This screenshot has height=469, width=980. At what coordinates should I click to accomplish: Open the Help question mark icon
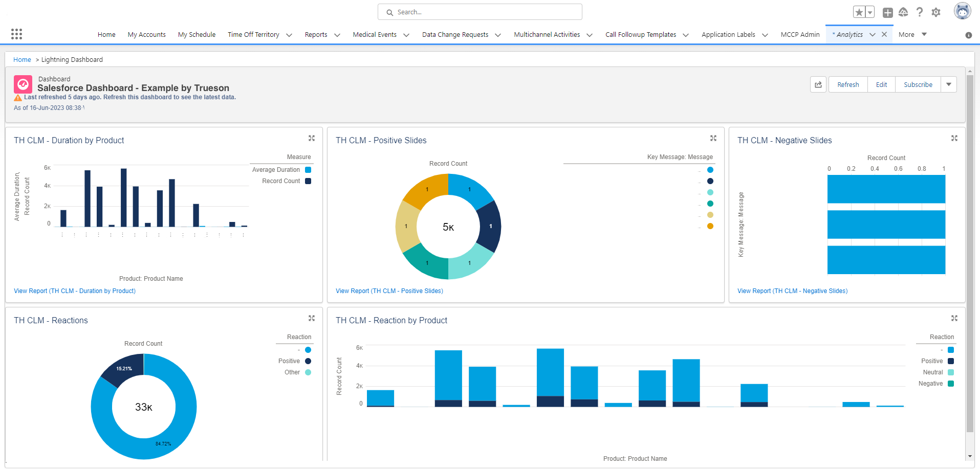tap(920, 12)
